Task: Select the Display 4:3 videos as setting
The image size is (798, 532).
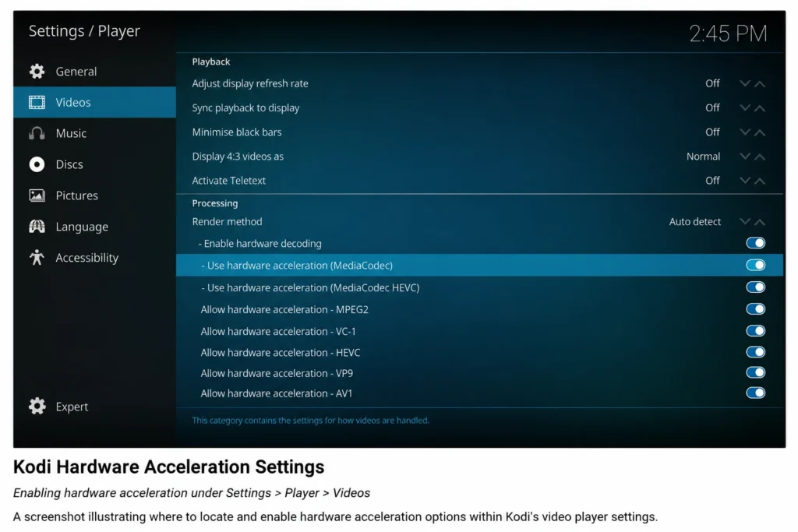Action: pyautogui.click(x=479, y=156)
